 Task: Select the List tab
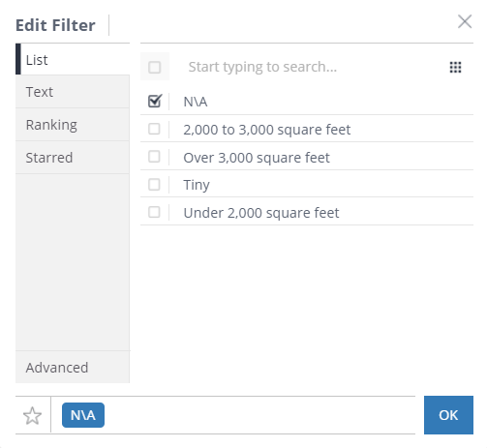coord(73,59)
